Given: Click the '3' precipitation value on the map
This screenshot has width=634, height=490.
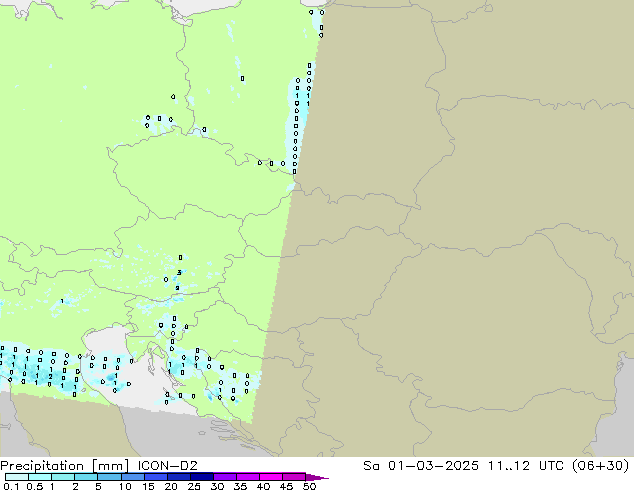Looking at the screenshot, I should [x=179, y=272].
